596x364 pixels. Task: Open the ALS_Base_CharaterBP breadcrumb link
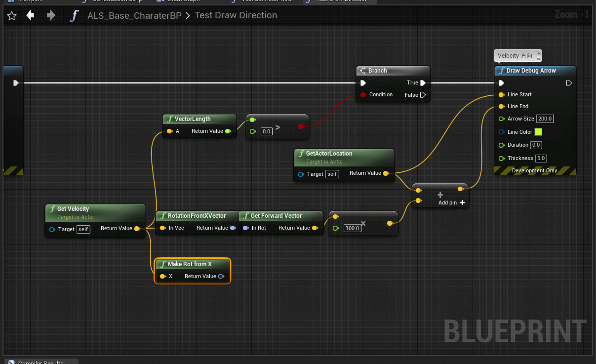click(x=134, y=15)
